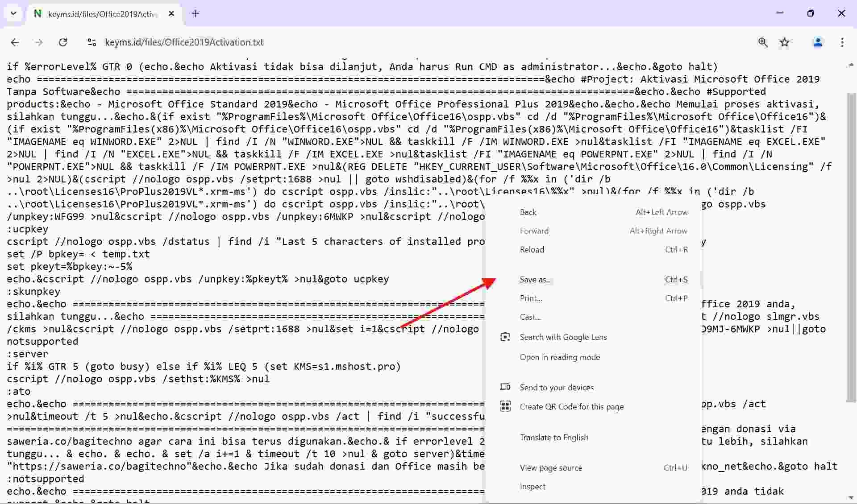The height and width of the screenshot is (504, 857).
Task: Click the vertical page scrollbar
Action: tap(851, 245)
